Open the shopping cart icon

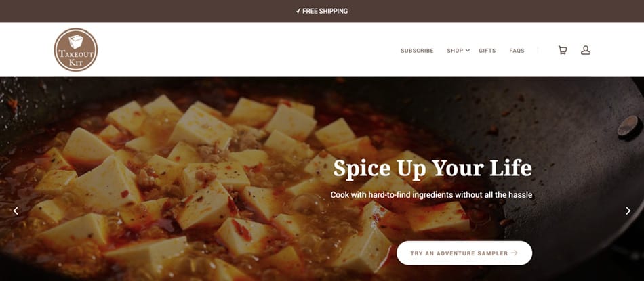click(562, 50)
